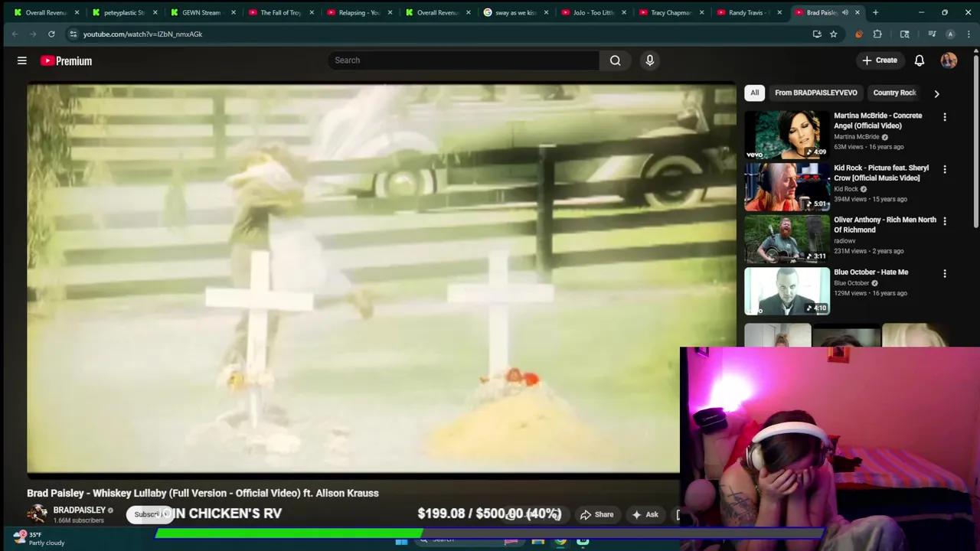Click the Kid Rock Picture thumbnail
This screenshot has width=980, height=551.
click(787, 187)
